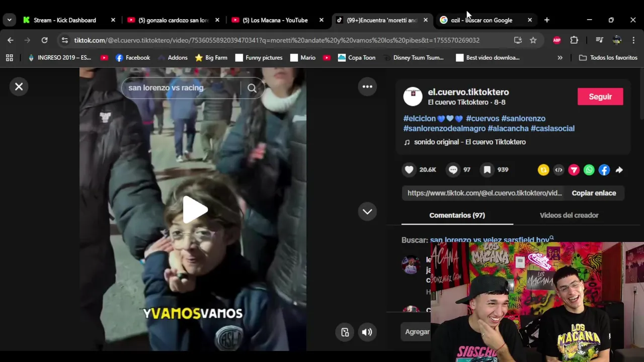Open a new browser tab

pyautogui.click(x=547, y=20)
